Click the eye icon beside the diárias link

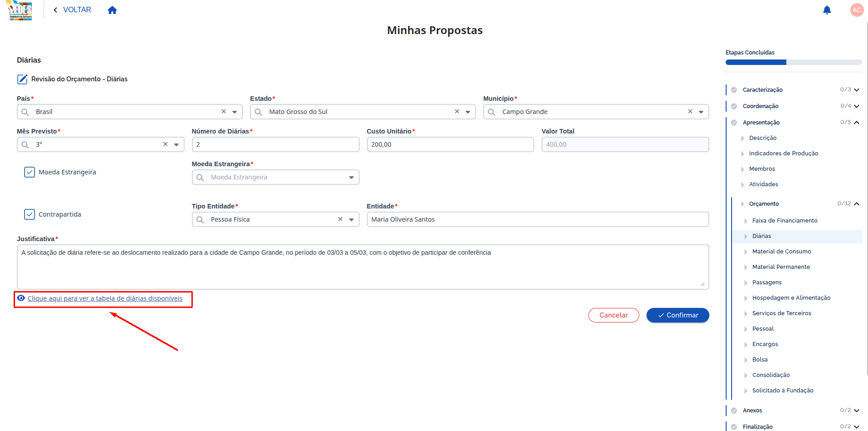click(21, 298)
